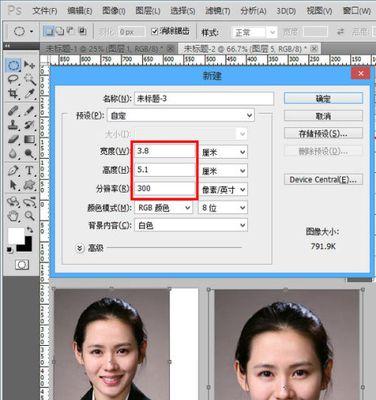The width and height of the screenshot is (376, 400).
Task: Select the 3D Object Rotate tool
Action: click(13, 202)
